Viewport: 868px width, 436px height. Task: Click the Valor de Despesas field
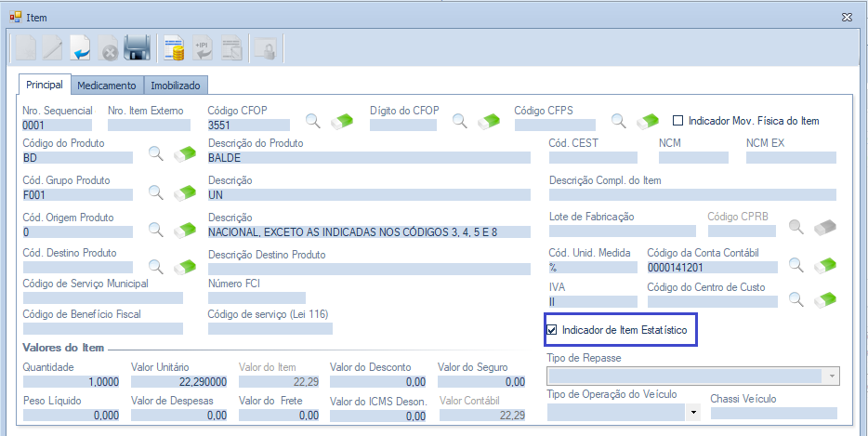tap(179, 416)
